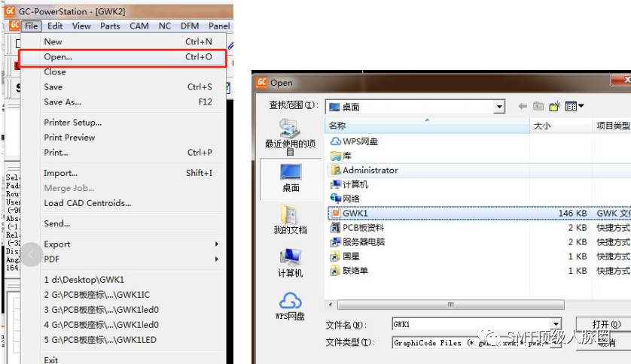Choose Exit from the File menu

pos(123,360)
